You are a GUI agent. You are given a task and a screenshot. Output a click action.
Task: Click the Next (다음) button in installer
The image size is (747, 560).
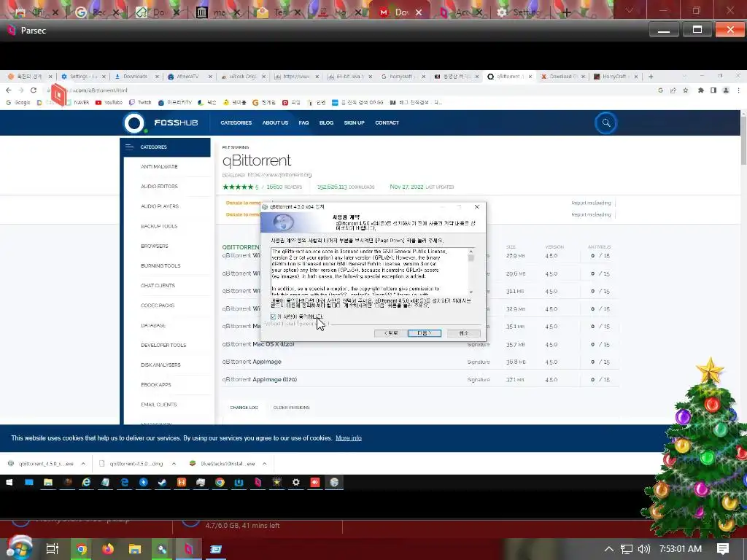pos(425,333)
